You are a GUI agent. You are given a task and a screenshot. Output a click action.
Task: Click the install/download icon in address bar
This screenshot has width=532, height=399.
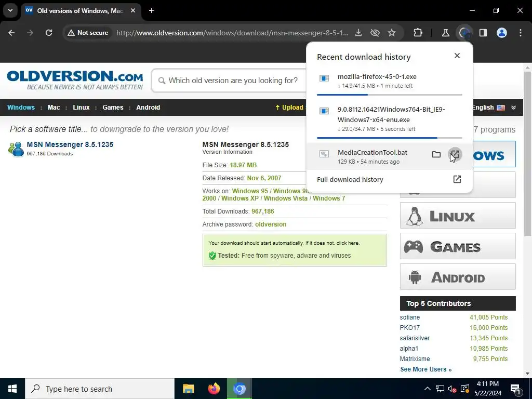point(358,33)
